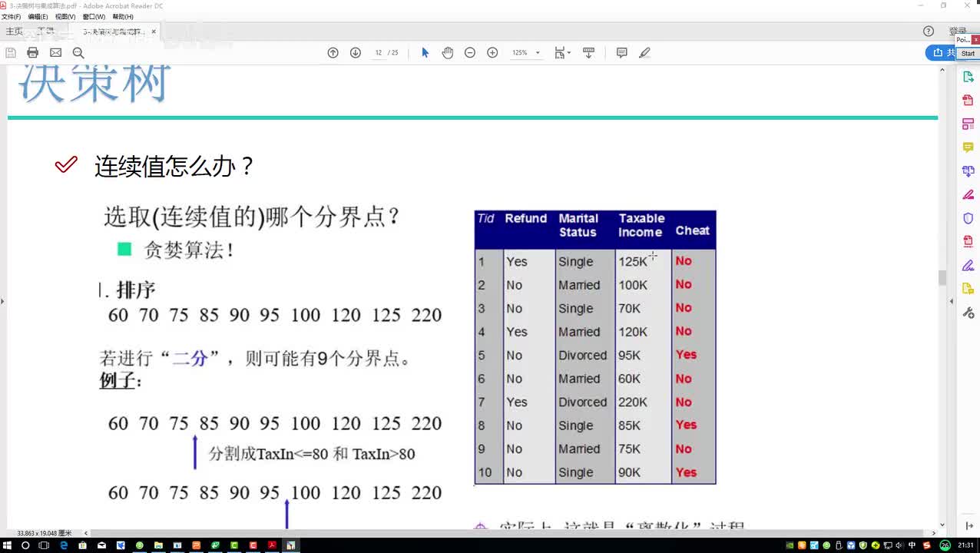Image resolution: width=980 pixels, height=553 pixels.
Task: Open Combine Files tool in right pane
Action: tap(968, 171)
